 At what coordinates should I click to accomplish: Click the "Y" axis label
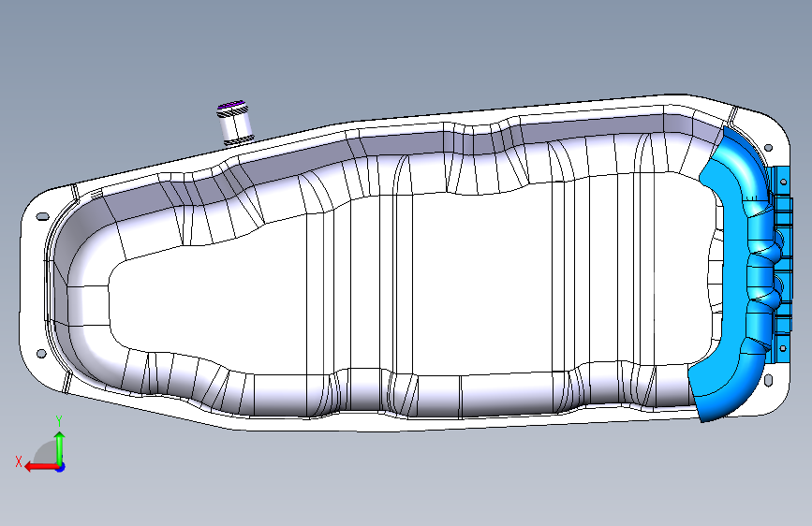click(x=59, y=421)
